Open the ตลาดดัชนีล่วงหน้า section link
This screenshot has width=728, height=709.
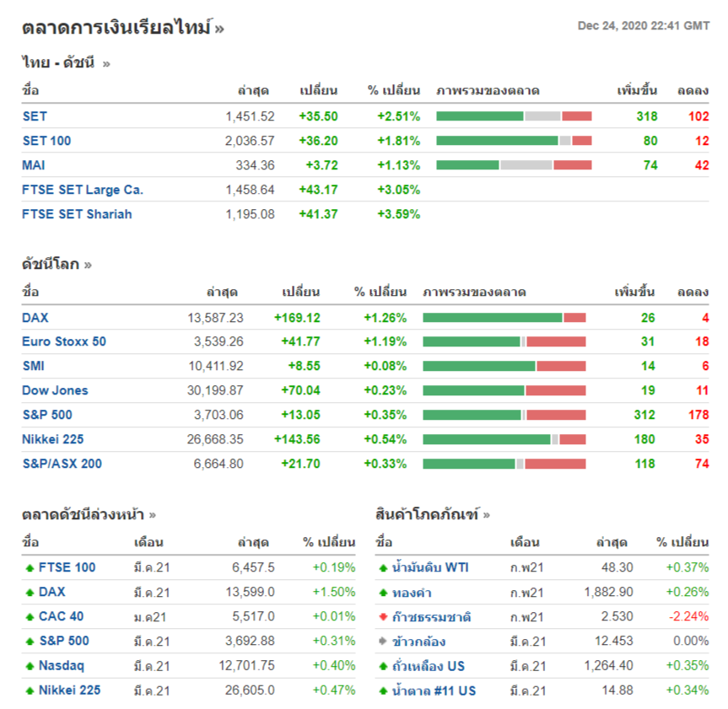point(89,514)
